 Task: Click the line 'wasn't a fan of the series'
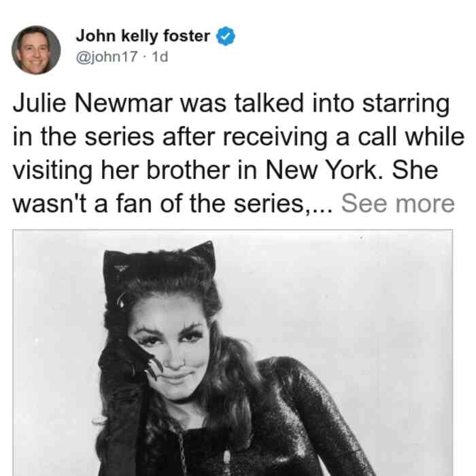pos(173,203)
